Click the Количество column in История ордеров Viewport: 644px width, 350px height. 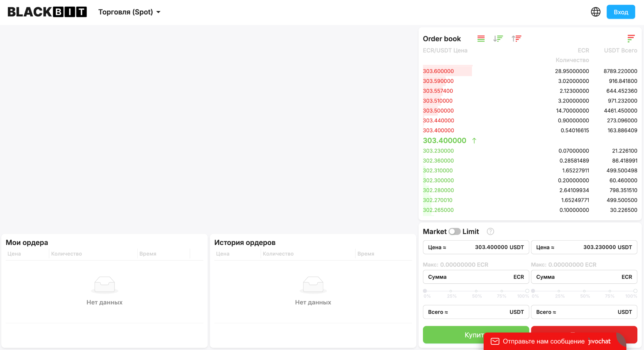pyautogui.click(x=278, y=254)
